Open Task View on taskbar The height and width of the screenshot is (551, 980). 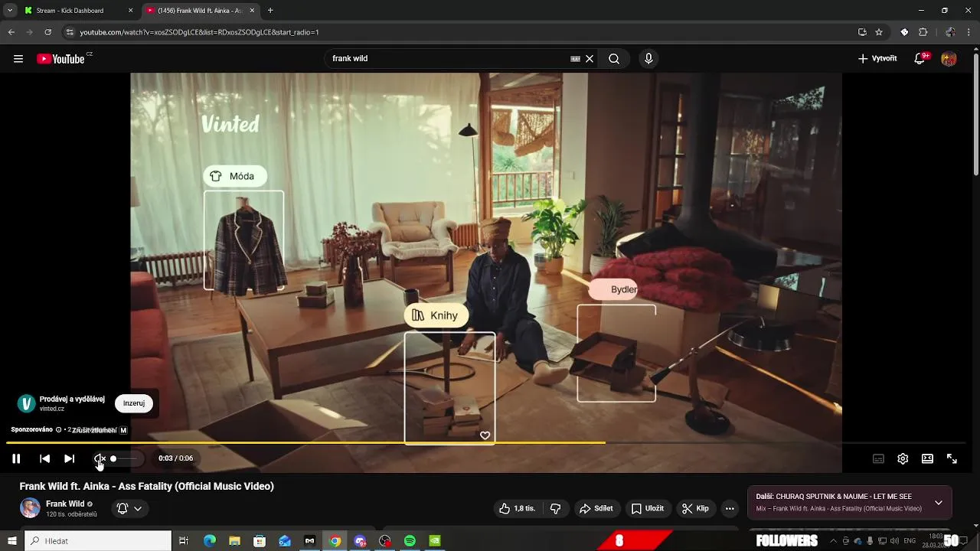184,541
